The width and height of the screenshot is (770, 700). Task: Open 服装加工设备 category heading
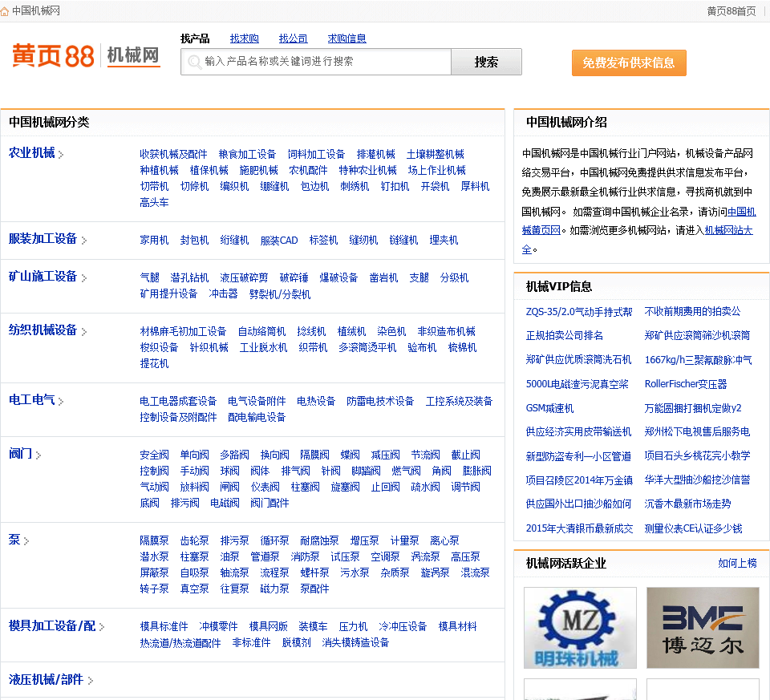click(x=43, y=239)
